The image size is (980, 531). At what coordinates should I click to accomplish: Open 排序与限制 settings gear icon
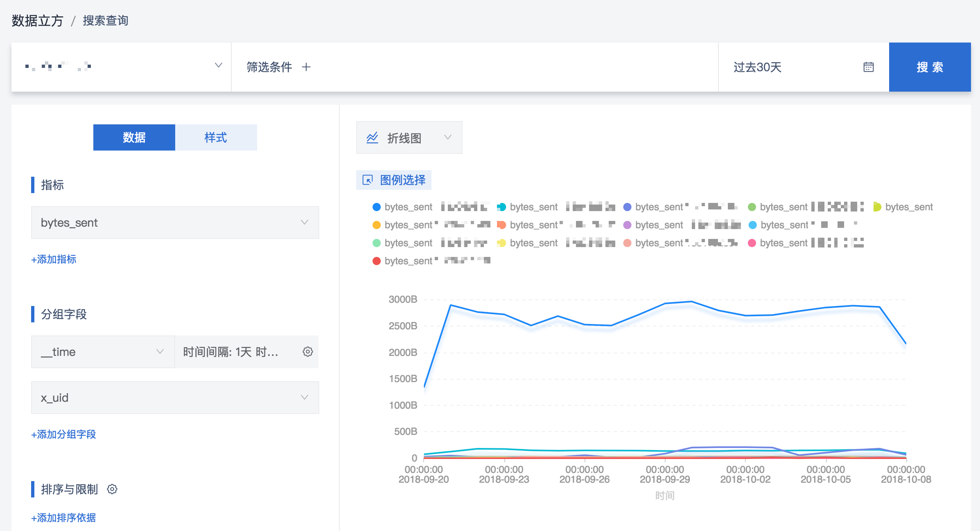112,489
